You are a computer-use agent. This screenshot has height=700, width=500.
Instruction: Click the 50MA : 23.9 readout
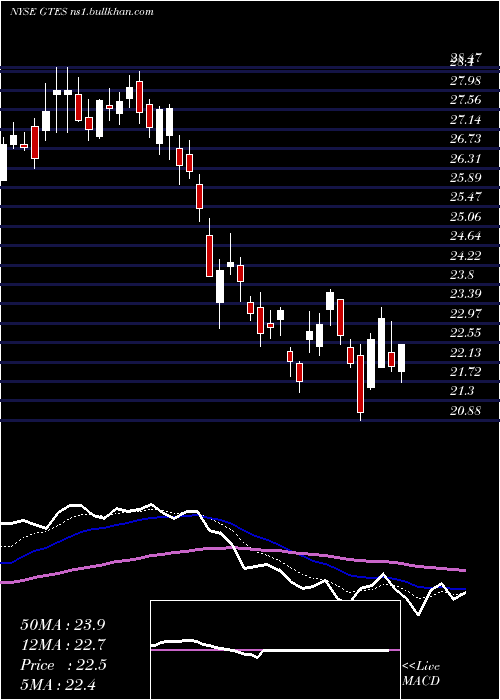pyautogui.click(x=63, y=625)
